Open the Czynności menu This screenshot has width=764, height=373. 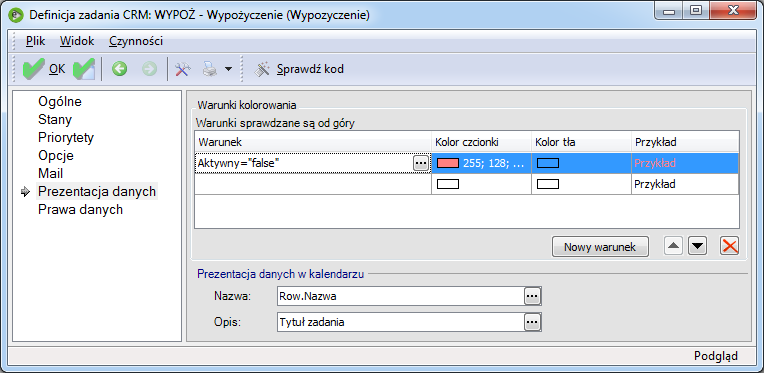pyautogui.click(x=136, y=41)
